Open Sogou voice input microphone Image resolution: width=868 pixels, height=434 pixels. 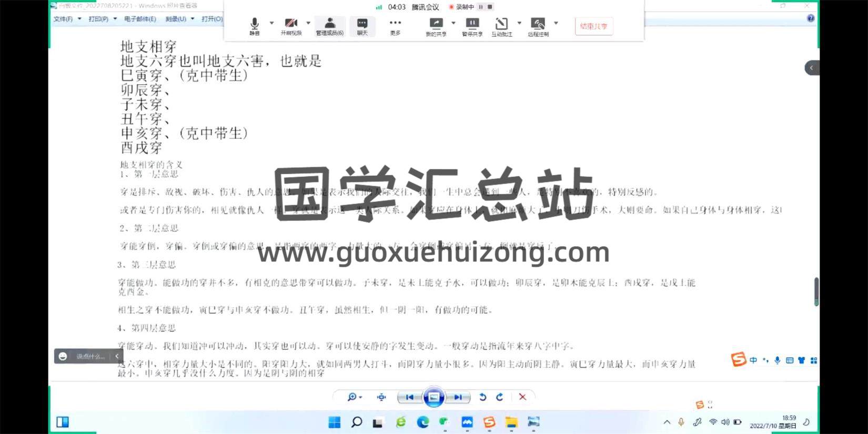[x=778, y=360]
